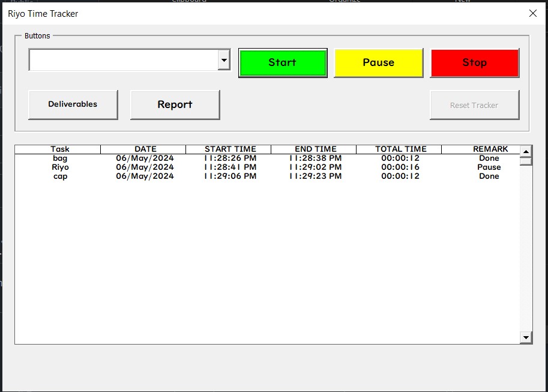The height and width of the screenshot is (392, 548).
Task: Click end time 11:29:02 PM
Action: click(316, 167)
